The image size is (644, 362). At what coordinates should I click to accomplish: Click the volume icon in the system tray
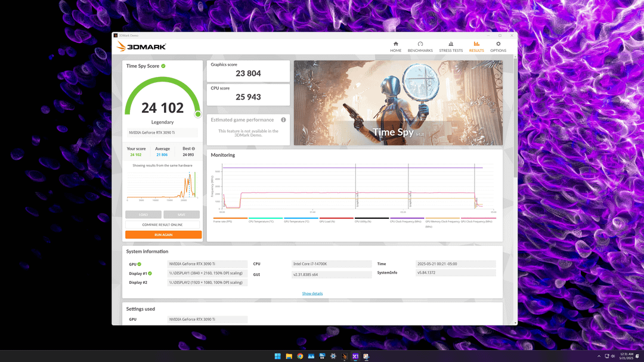pyautogui.click(x=613, y=356)
